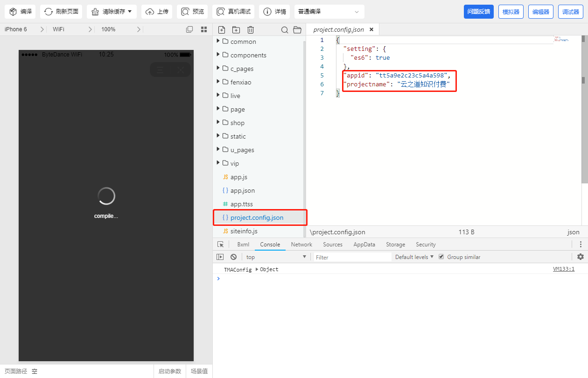Switch to the Console tab

click(270, 245)
